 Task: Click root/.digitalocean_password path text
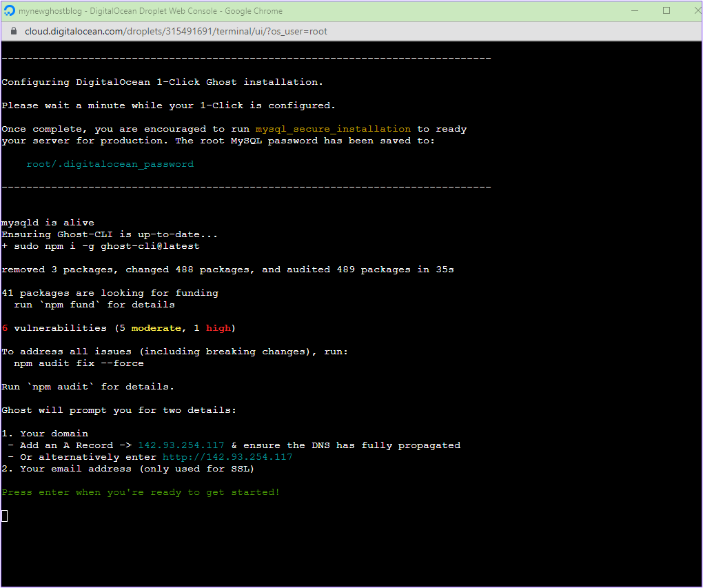point(110,164)
